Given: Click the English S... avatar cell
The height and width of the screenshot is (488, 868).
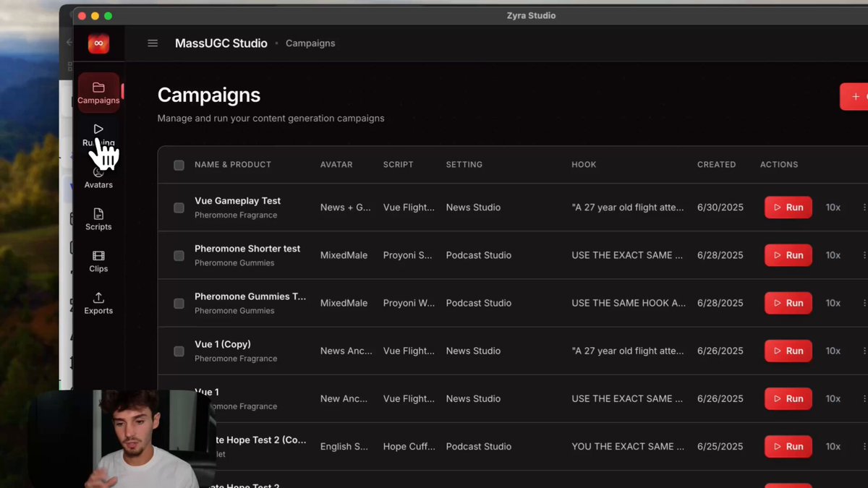Looking at the screenshot, I should pos(344,446).
